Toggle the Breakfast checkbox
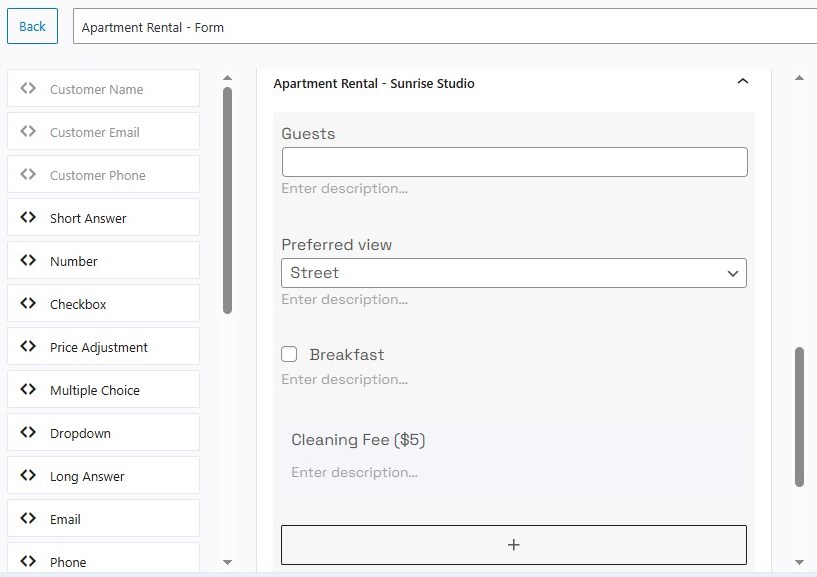Viewport: 817px width, 577px height. [289, 353]
